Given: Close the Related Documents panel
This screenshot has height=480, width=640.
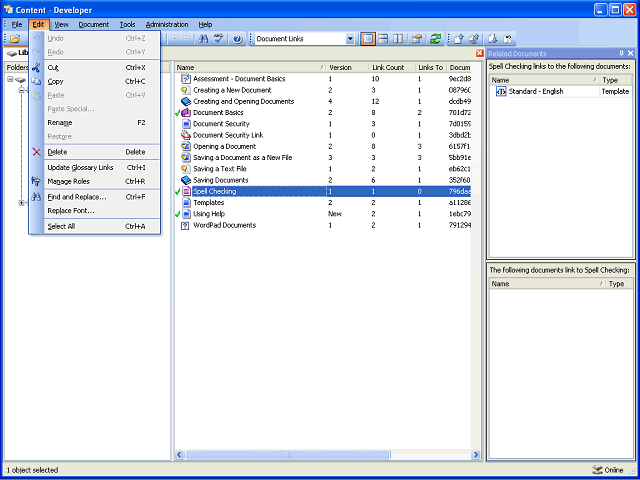Looking at the screenshot, I should tap(631, 53).
